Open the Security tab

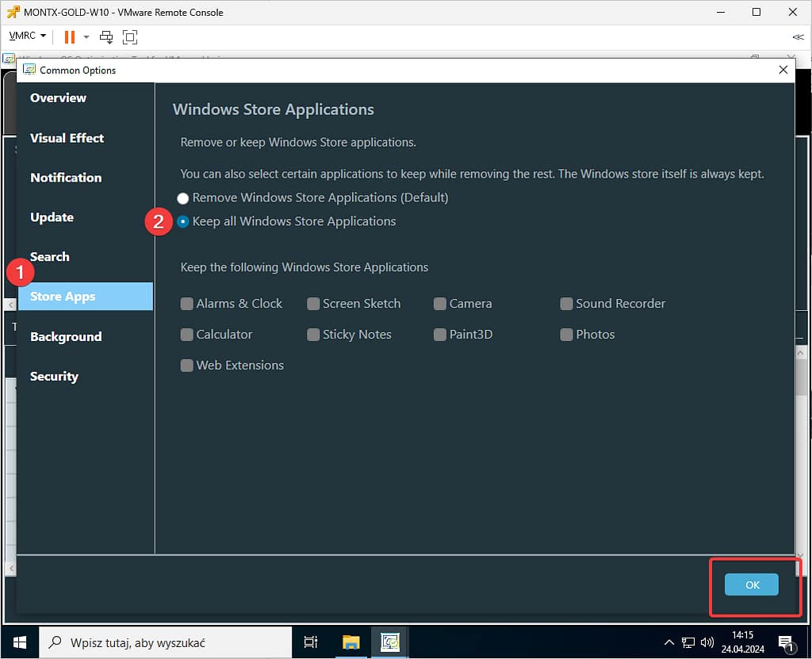point(54,377)
